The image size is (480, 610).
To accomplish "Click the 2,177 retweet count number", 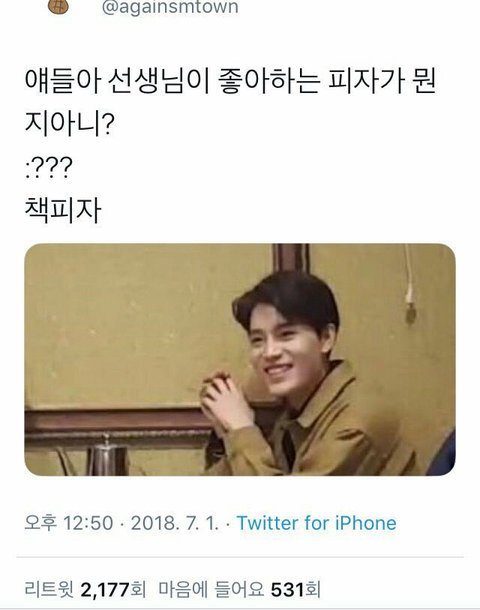I will pyautogui.click(x=105, y=590).
